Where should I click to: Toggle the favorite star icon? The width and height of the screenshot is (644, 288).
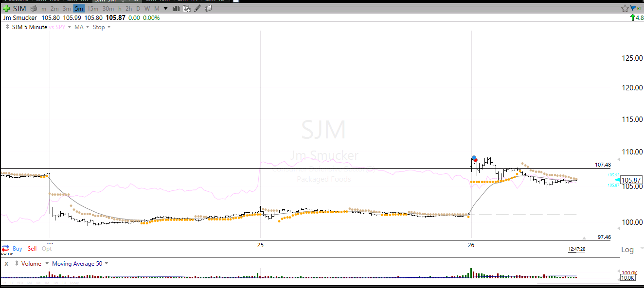pos(625,8)
